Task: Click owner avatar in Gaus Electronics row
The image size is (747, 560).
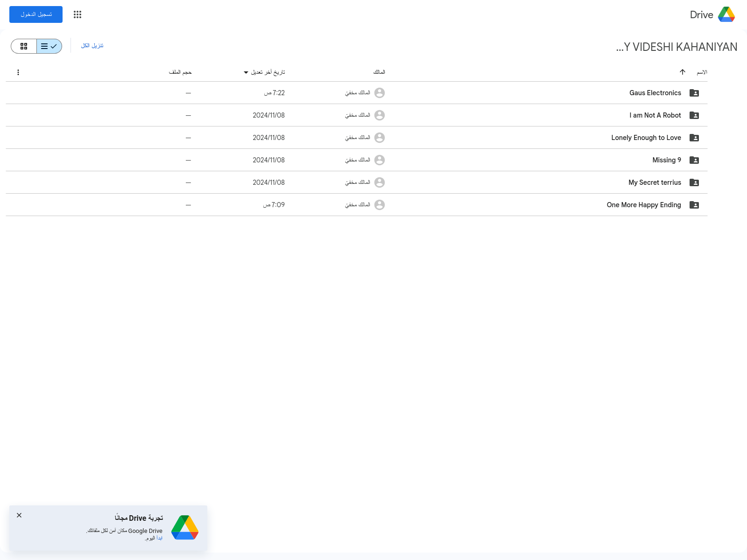Action: [x=380, y=93]
